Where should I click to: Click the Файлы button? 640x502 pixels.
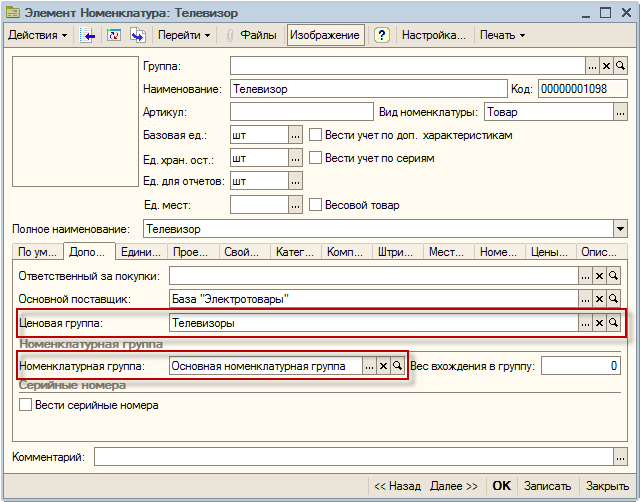point(258,35)
